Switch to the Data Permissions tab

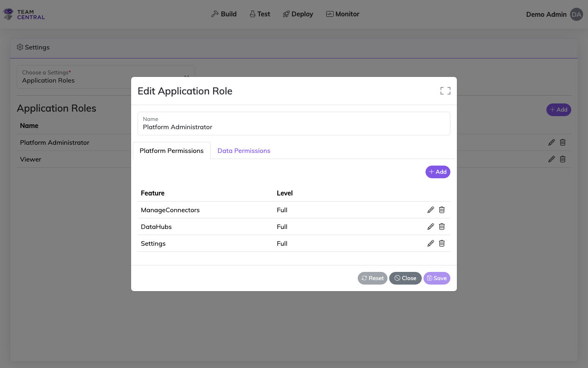[x=244, y=150]
